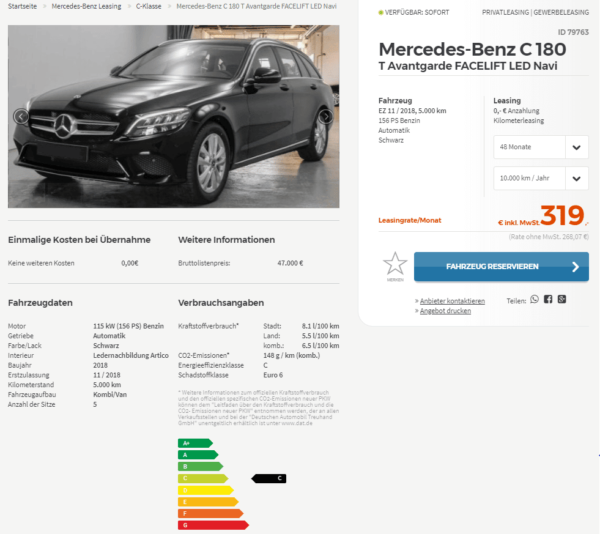Click the arrow in the Fahrzeug reservieren button
The width and height of the screenshot is (600, 534).
click(575, 267)
